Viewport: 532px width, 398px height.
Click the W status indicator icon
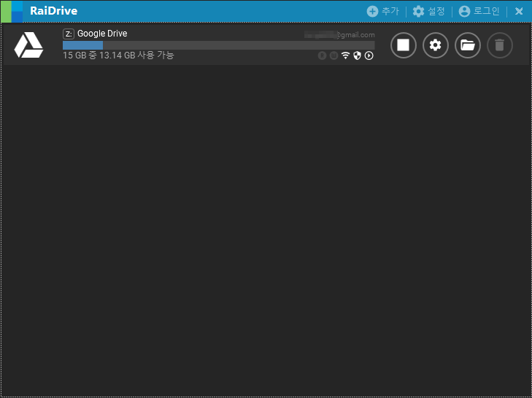click(x=334, y=56)
